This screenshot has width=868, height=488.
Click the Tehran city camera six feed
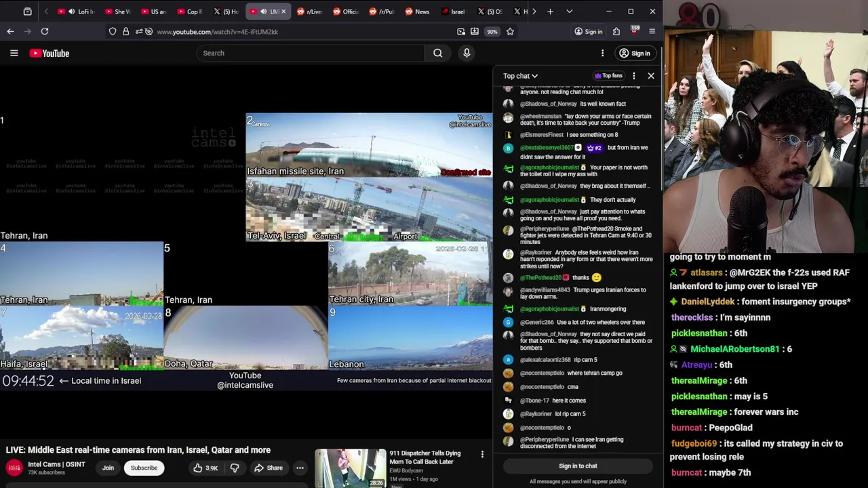(410, 273)
